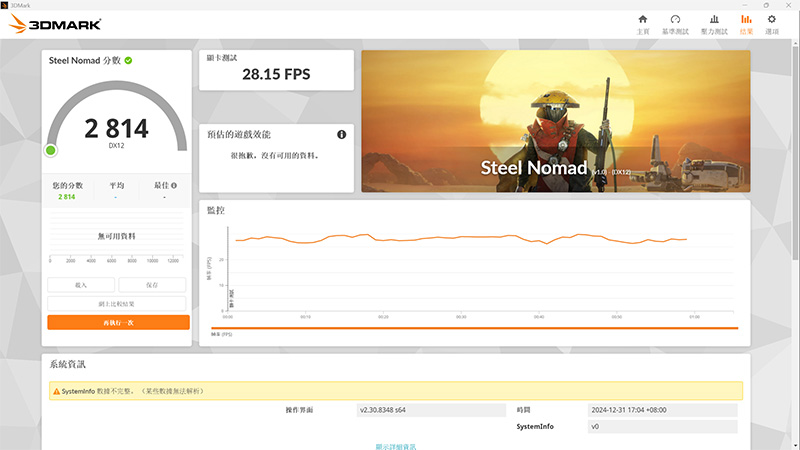The width and height of the screenshot is (800, 450).
Task: Click the 28.15 FPS graphics test value
Action: tap(276, 74)
